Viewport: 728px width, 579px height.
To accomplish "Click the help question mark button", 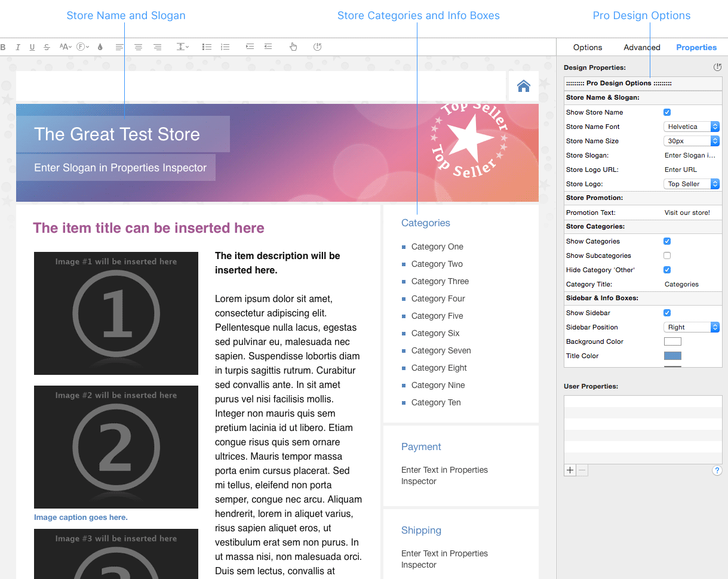I will coord(717,470).
